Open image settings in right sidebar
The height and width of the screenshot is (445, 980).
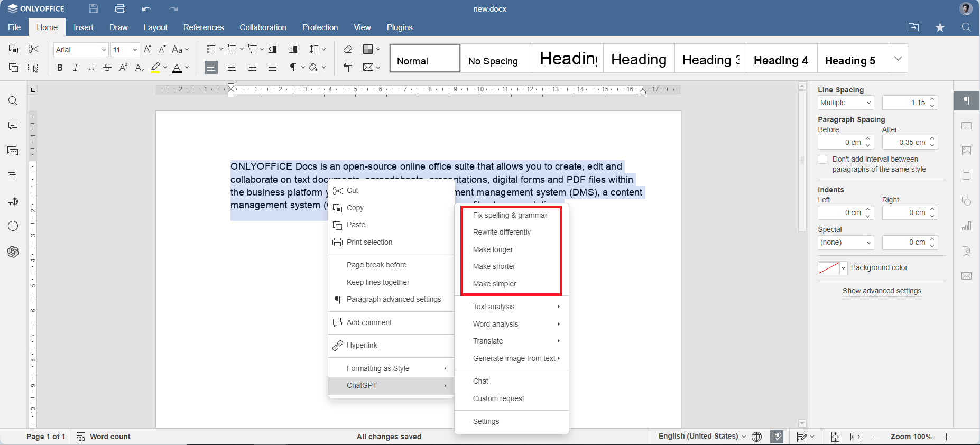click(x=967, y=151)
